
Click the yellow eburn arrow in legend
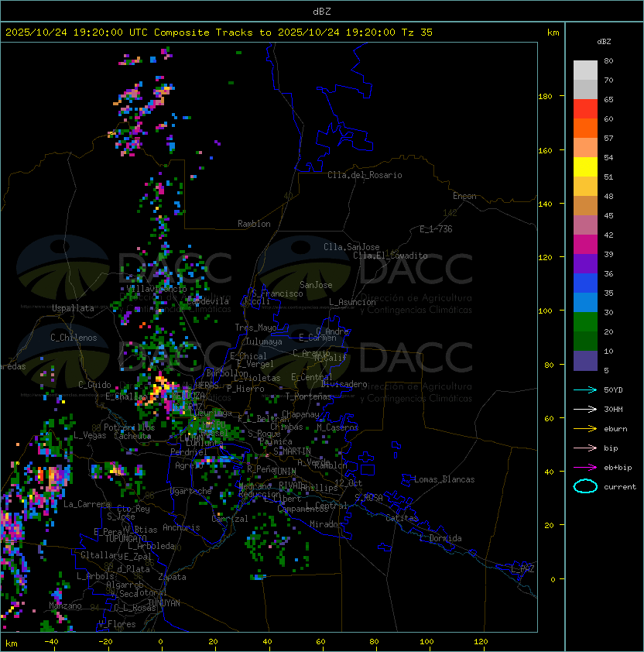(x=585, y=429)
